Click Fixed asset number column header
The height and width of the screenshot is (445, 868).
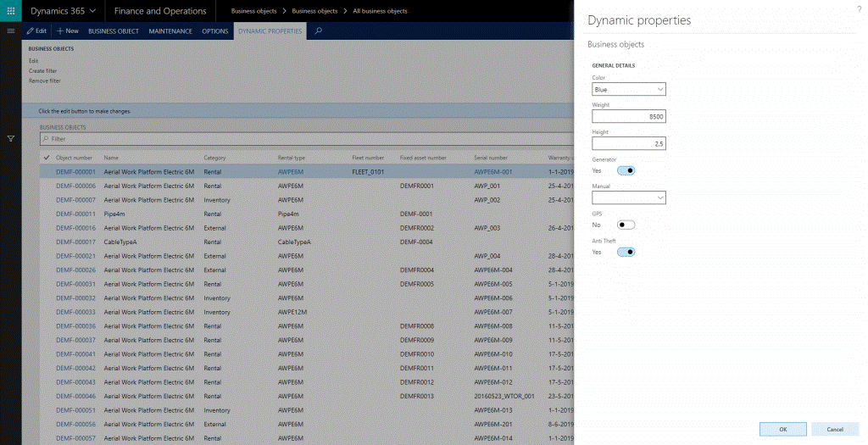(423, 158)
